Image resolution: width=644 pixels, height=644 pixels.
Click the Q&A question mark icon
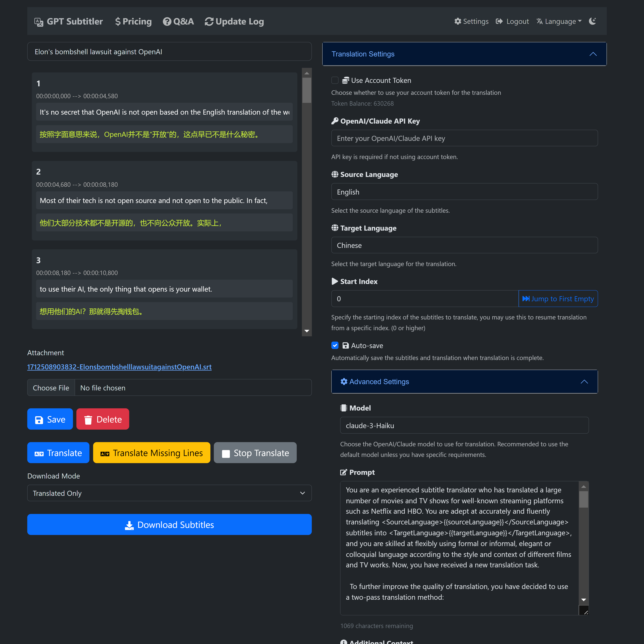click(167, 22)
